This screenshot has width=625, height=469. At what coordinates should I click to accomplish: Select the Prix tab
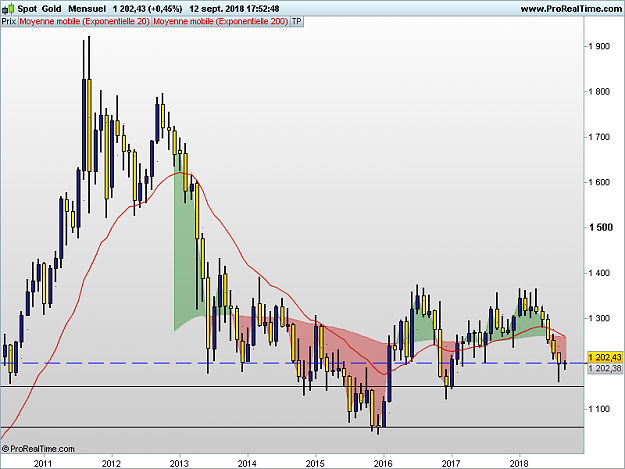point(9,22)
